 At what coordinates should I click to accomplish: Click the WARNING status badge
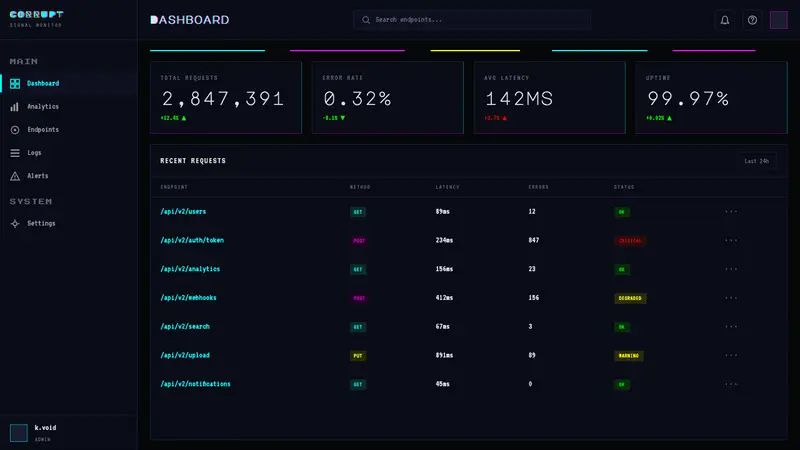[x=629, y=356]
